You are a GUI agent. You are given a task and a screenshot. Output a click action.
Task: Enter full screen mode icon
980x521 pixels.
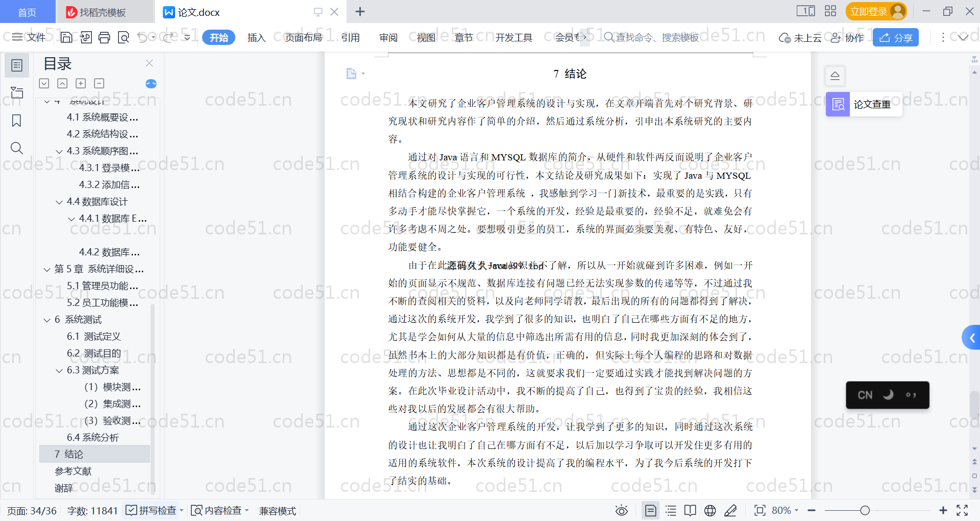point(962,510)
